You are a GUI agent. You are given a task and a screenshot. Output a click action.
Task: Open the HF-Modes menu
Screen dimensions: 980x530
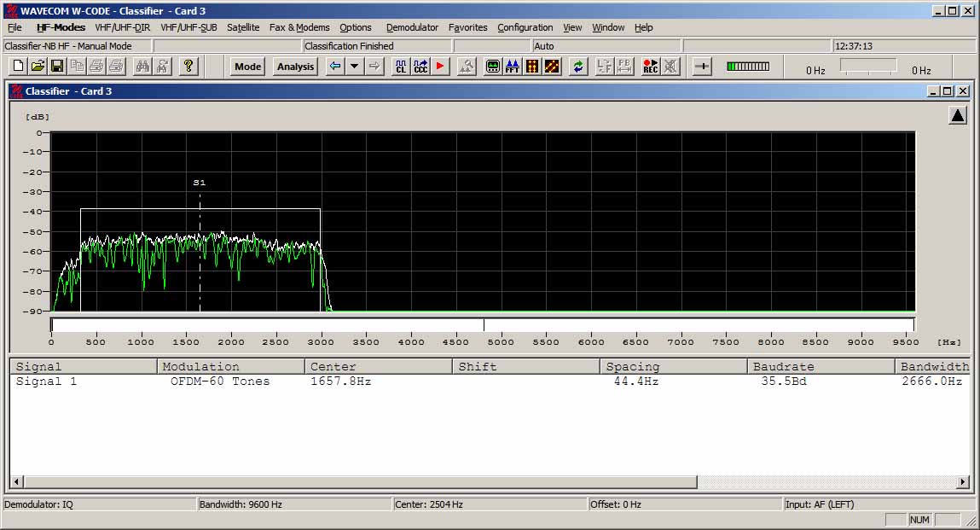click(61, 27)
